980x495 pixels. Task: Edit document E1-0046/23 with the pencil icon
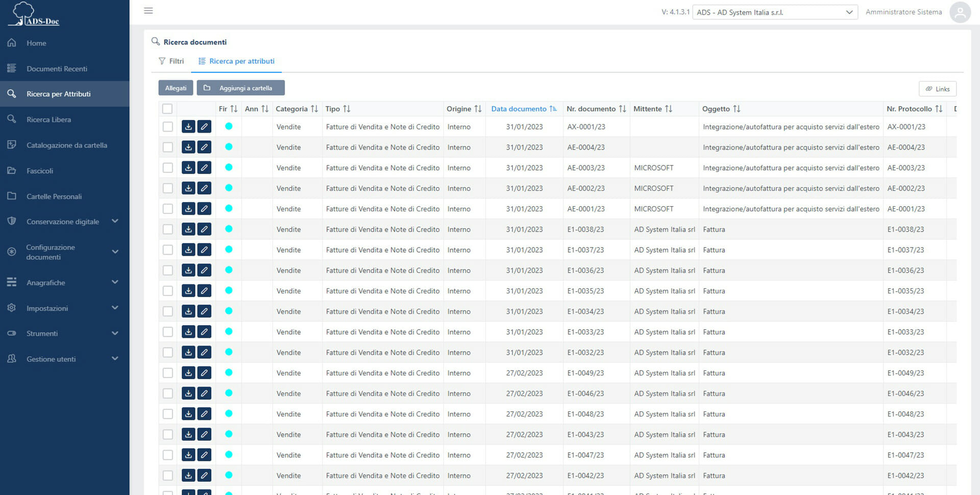tap(204, 393)
